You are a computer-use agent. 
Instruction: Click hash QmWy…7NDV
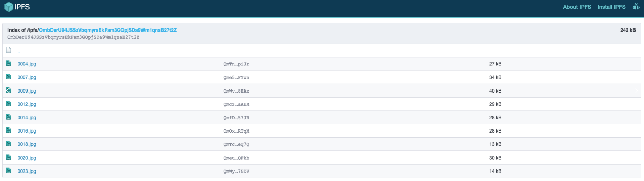[236, 172]
